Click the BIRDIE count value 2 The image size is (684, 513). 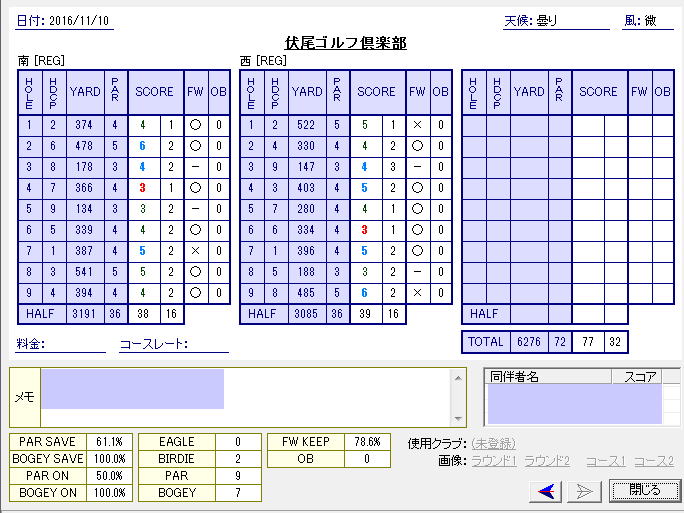click(238, 459)
